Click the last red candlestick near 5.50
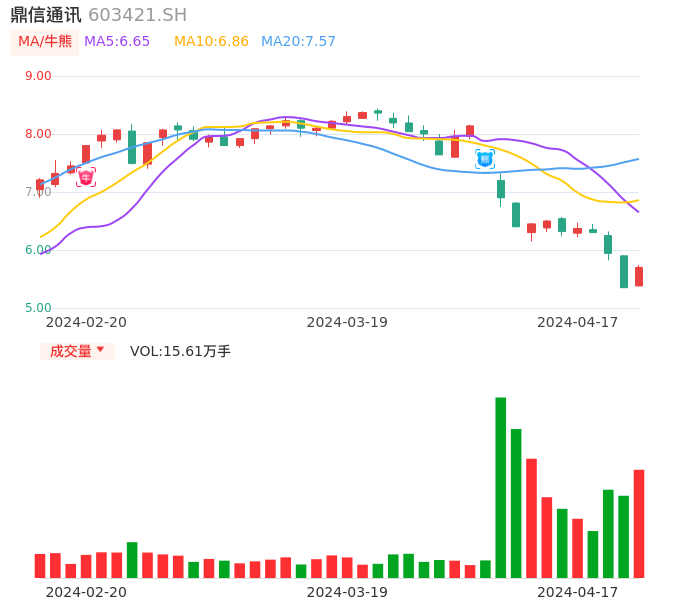 click(639, 276)
